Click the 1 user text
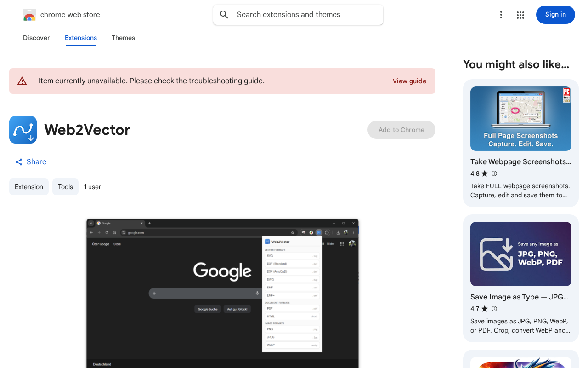The width and height of the screenshot is (588, 368). (92, 187)
